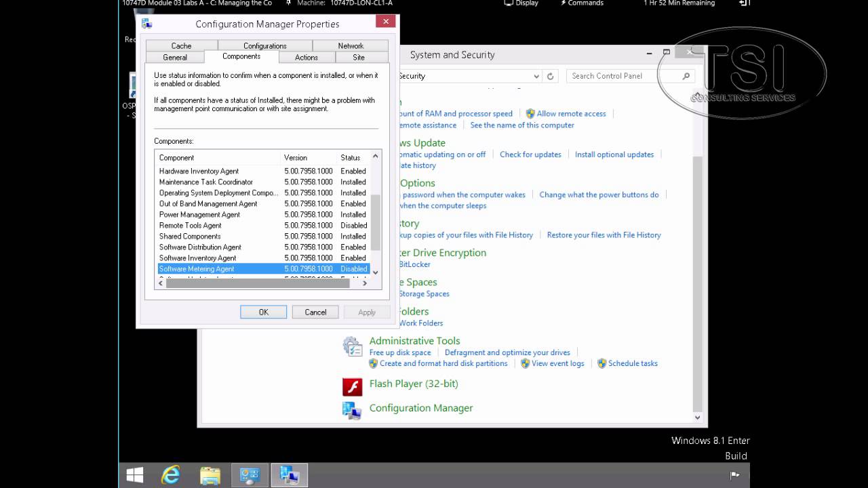Open the Network tab
Screen dimensions: 868x488
point(351,45)
